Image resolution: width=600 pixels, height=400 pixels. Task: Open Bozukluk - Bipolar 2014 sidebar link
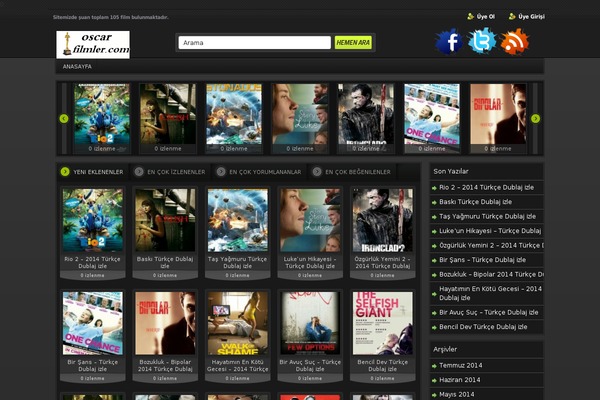coord(491,274)
